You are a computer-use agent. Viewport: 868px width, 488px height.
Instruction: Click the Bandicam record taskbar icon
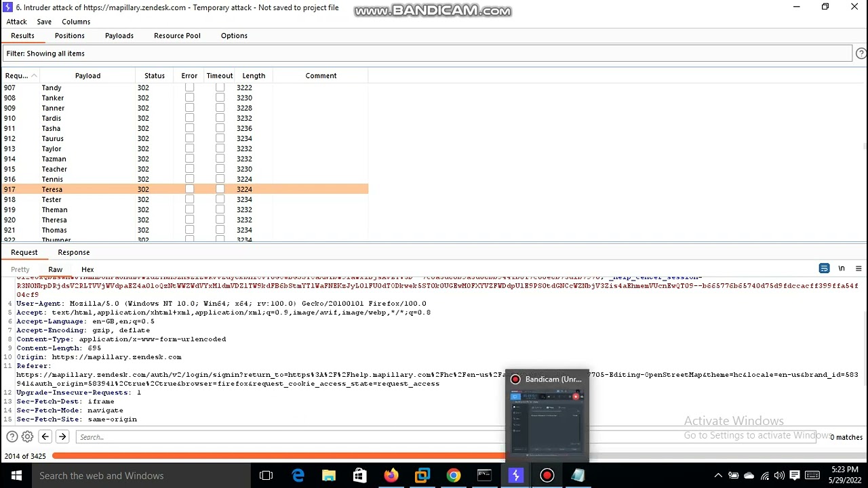tap(547, 476)
